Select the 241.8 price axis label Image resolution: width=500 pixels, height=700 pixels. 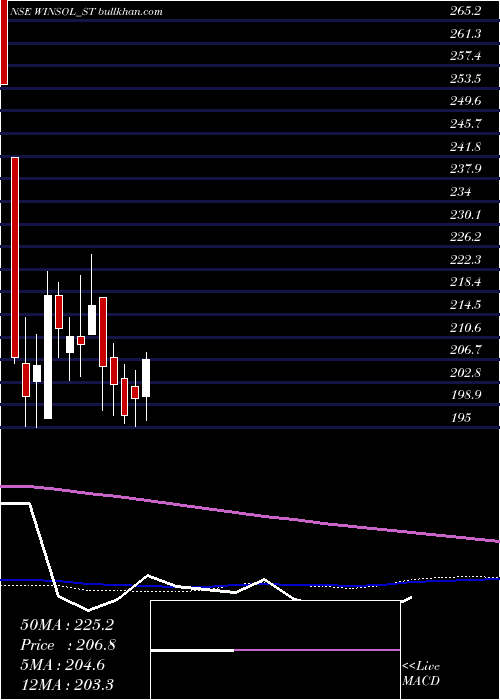(465, 147)
